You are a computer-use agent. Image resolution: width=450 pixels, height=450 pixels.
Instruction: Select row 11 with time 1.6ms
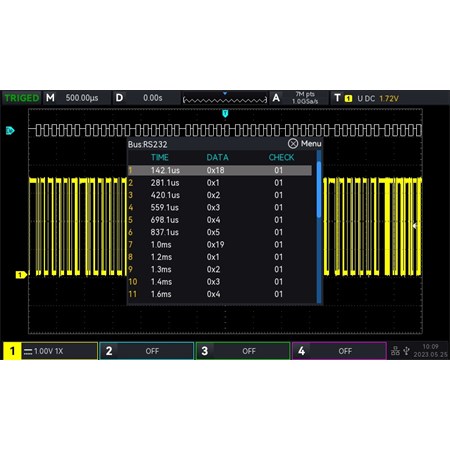(x=220, y=294)
